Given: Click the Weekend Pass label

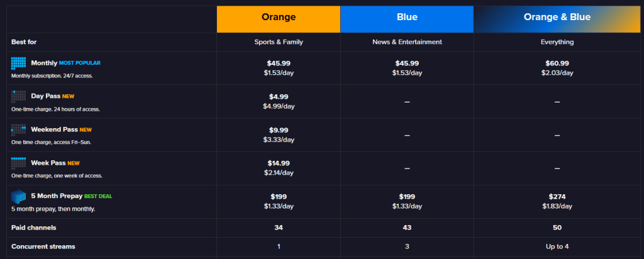Looking at the screenshot, I should pyautogui.click(x=53, y=129).
